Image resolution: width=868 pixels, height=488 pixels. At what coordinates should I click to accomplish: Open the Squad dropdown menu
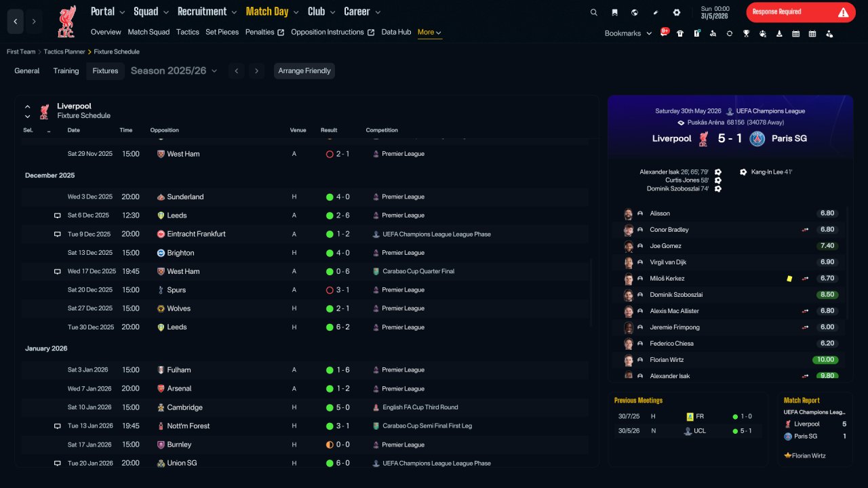pyautogui.click(x=151, y=12)
